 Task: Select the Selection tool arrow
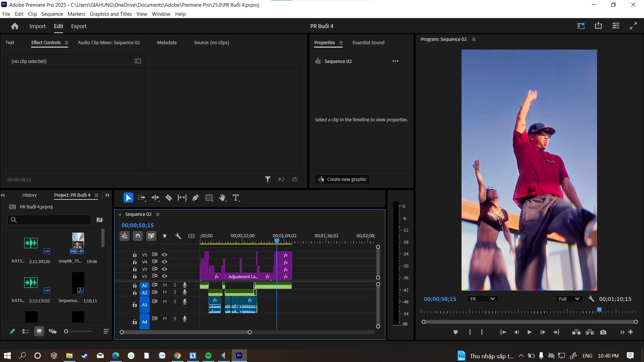coord(128,198)
